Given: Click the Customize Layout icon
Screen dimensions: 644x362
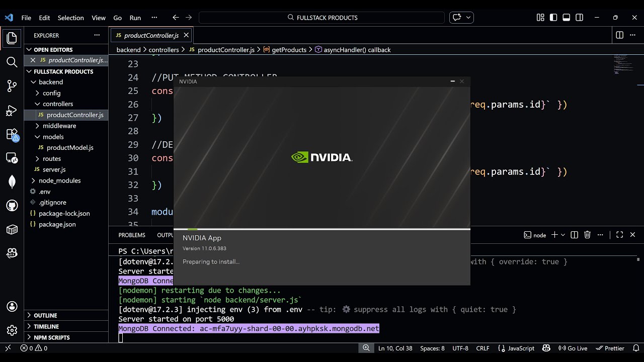Looking at the screenshot, I should (x=540, y=18).
